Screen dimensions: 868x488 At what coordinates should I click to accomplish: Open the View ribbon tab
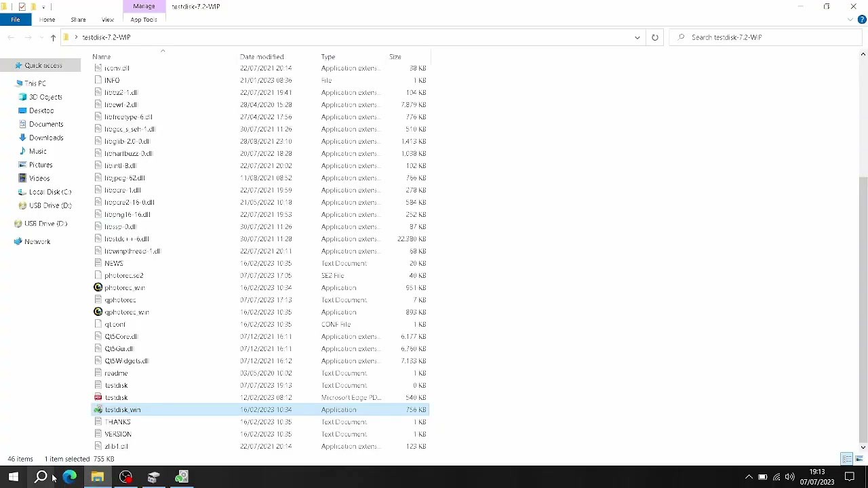pyautogui.click(x=107, y=20)
